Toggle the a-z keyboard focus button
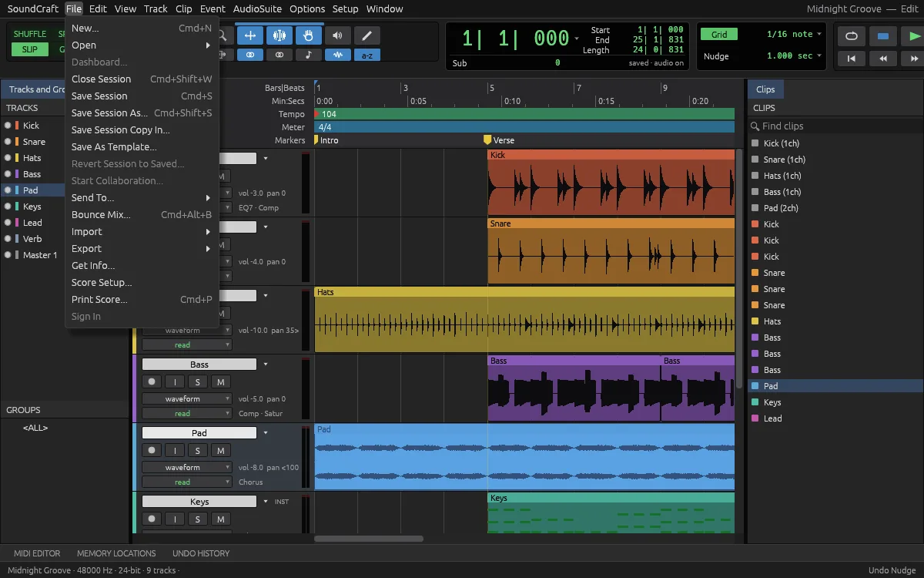This screenshot has height=578, width=924. [367, 55]
